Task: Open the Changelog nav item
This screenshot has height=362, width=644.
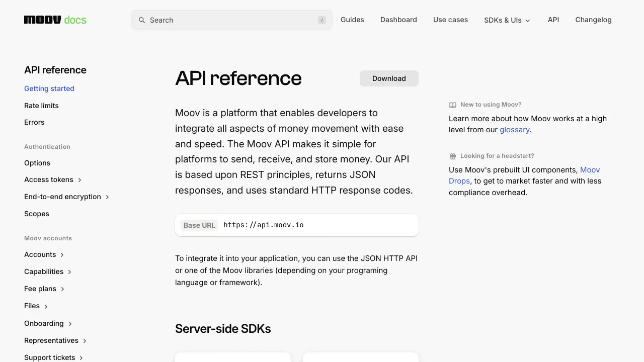Action: pos(593,20)
